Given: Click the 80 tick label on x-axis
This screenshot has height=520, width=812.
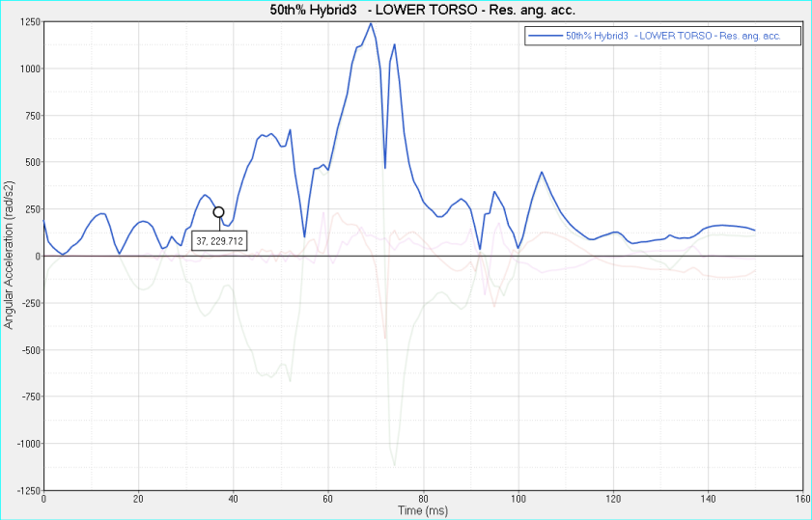Looking at the screenshot, I should point(423,499).
